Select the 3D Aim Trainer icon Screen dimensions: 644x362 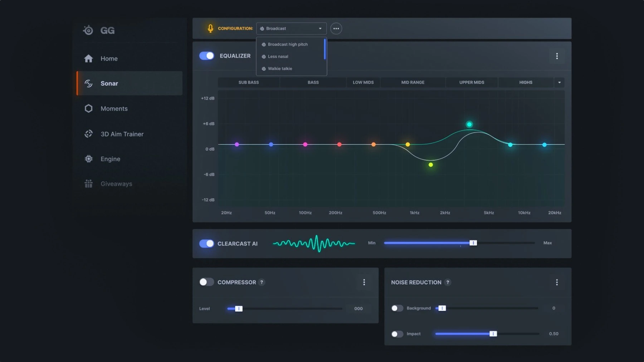(88, 134)
